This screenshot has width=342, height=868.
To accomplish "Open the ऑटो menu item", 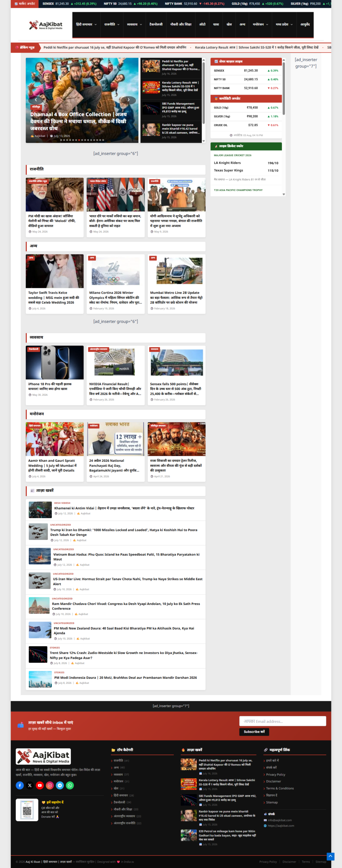I will (202, 24).
